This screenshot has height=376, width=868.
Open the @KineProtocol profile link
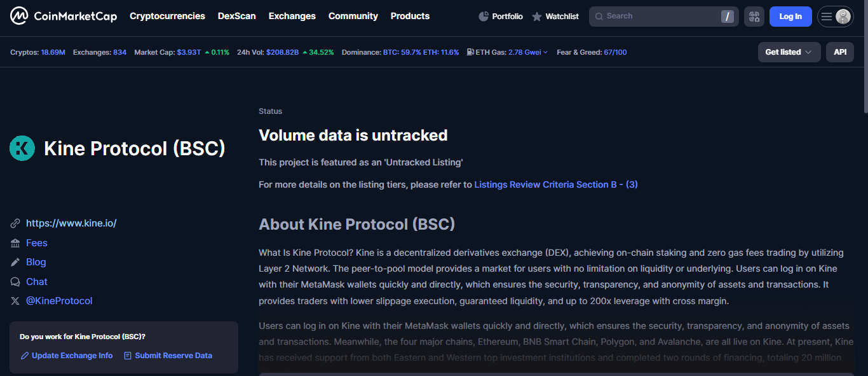(59, 301)
